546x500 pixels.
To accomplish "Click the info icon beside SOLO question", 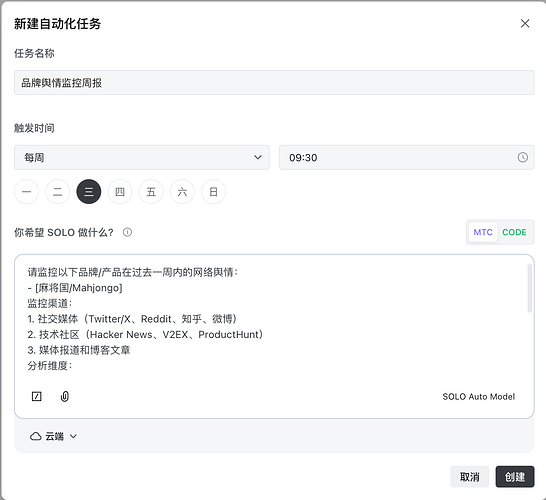I will [127, 232].
